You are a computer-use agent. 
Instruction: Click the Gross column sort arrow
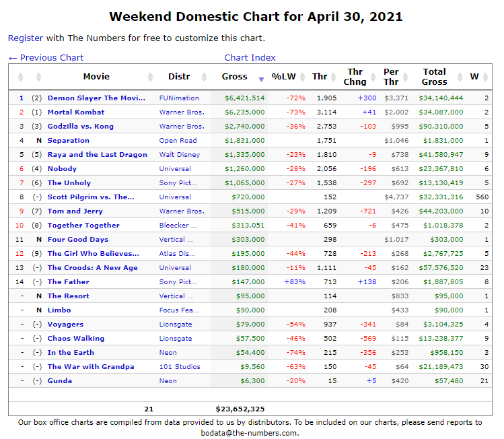point(261,79)
